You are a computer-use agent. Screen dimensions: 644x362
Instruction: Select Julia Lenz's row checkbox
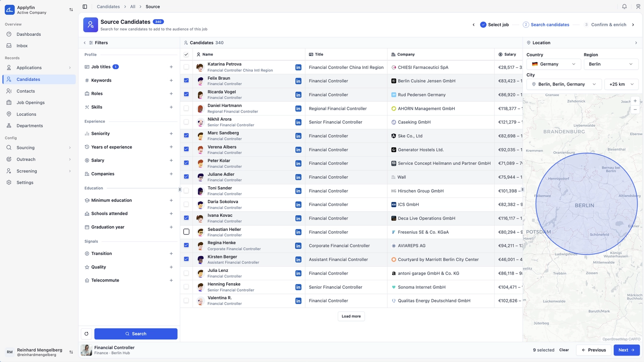click(x=186, y=273)
